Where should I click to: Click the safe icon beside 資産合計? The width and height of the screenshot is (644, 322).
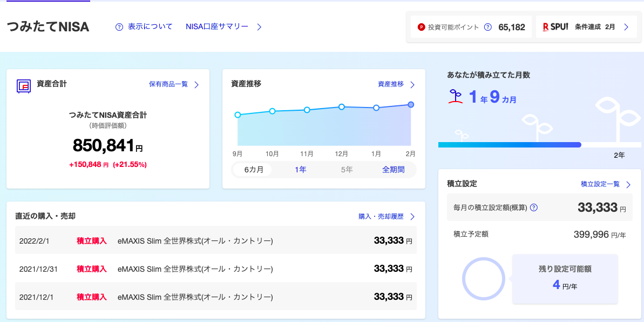24,86
